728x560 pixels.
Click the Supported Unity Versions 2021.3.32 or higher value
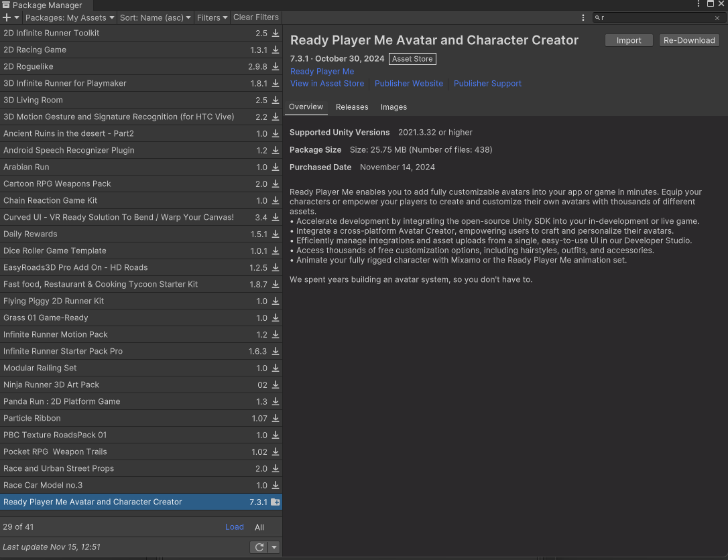435,132
